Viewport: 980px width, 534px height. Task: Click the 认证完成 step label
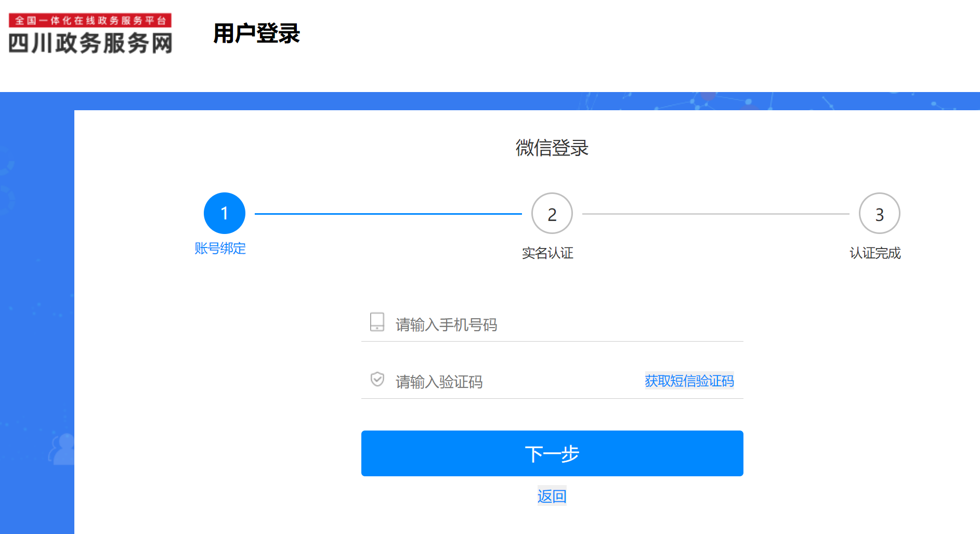(876, 253)
